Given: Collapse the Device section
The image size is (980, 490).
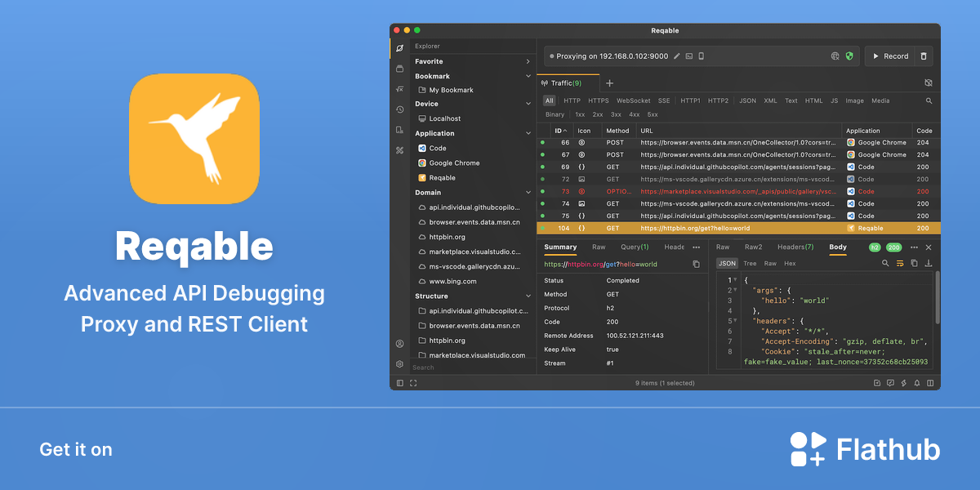Looking at the screenshot, I should tap(528, 105).
